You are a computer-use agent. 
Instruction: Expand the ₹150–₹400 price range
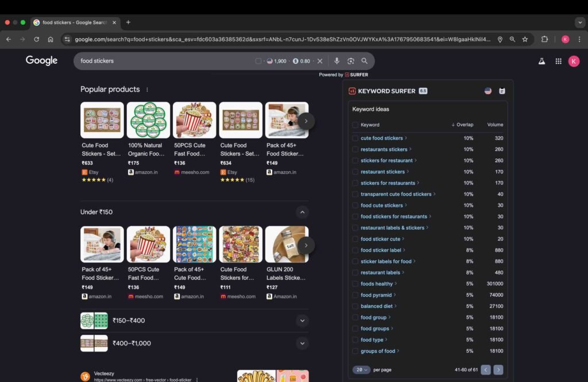[302, 321]
